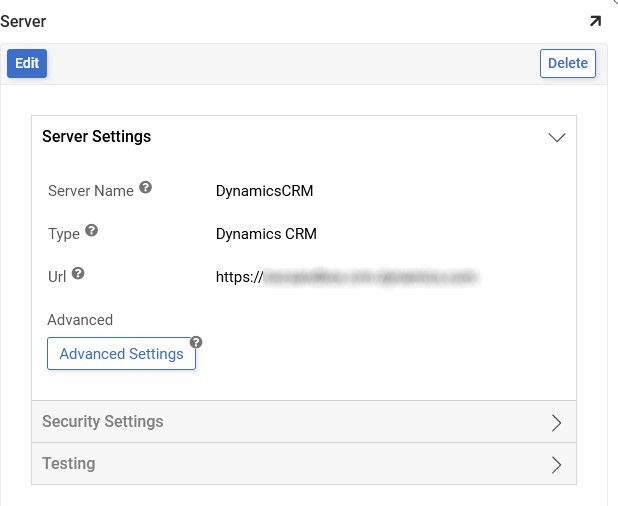Viewport: 618px width, 506px height.
Task: Click the Dynamics CRM type value
Action: tap(265, 234)
